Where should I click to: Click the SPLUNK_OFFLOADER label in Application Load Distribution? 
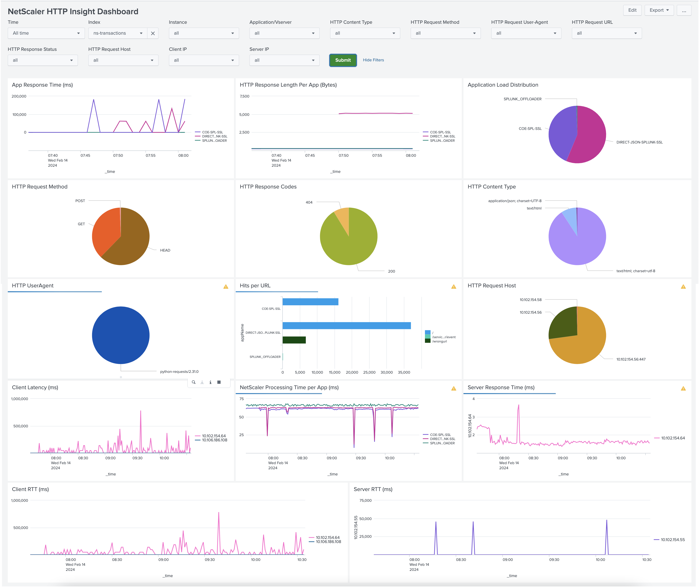click(522, 99)
